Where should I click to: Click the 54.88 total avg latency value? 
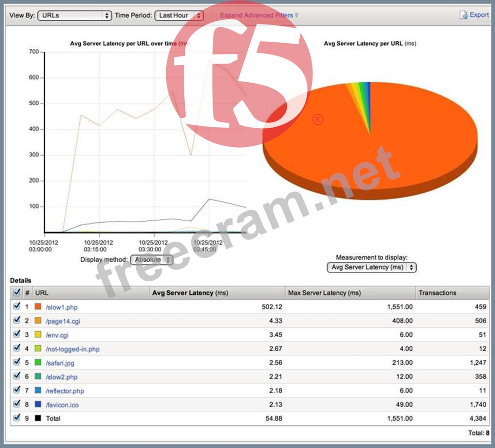tap(274, 418)
